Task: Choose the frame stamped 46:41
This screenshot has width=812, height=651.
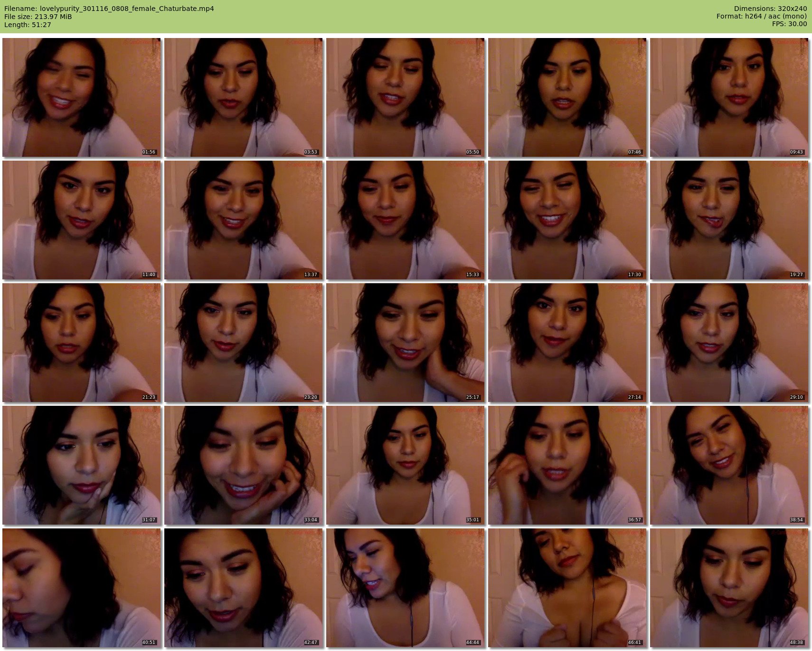Action: coord(567,588)
